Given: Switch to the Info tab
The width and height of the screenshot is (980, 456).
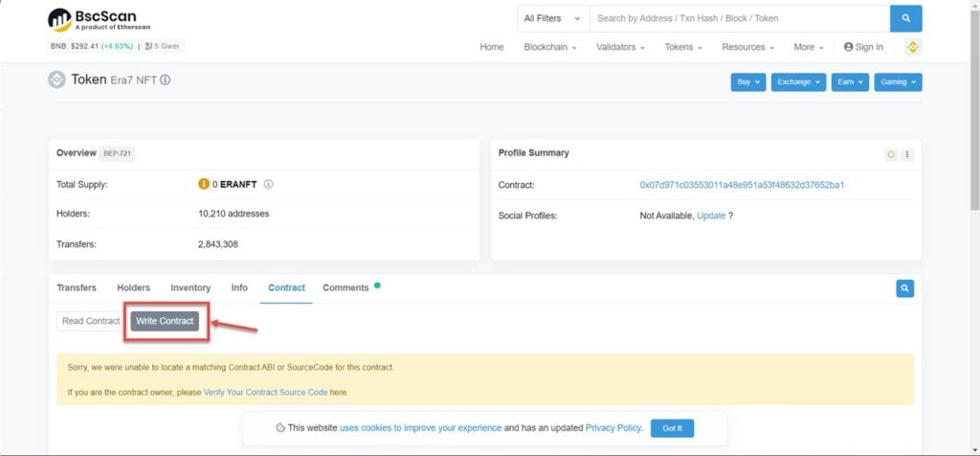Looking at the screenshot, I should coord(239,287).
